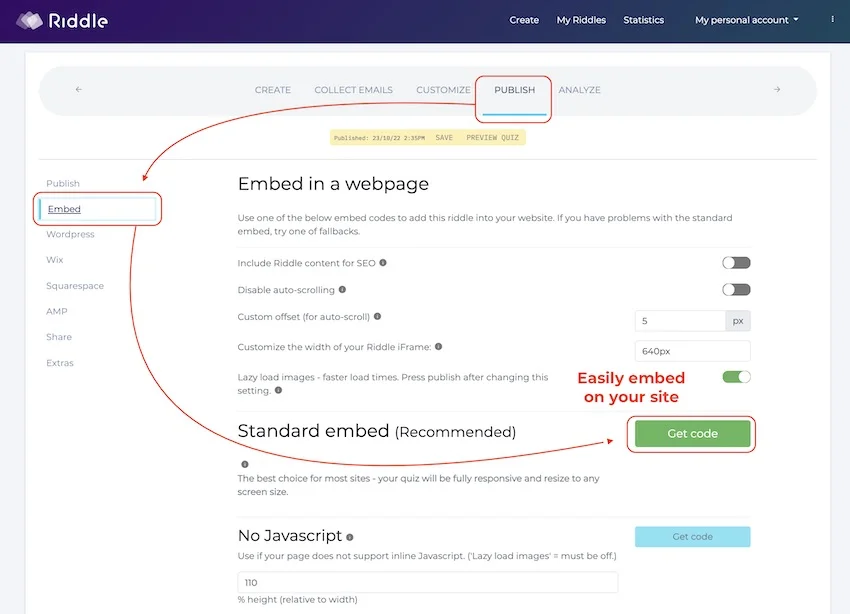The height and width of the screenshot is (614, 850).
Task: Open Wordpress in the left sidebar
Action: 70,234
